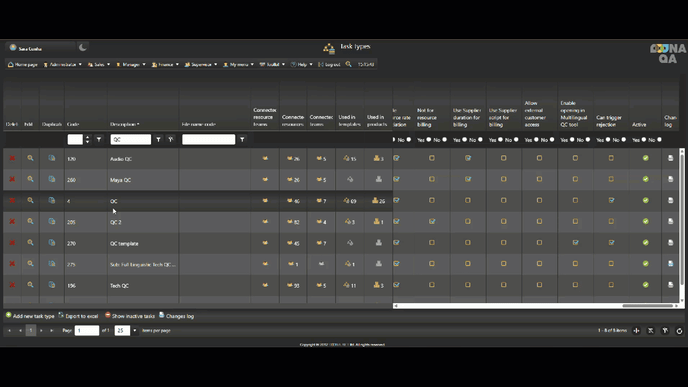Clear the Description filter with the crossed funnel
Viewport: 688px width, 387px height.
(x=171, y=140)
